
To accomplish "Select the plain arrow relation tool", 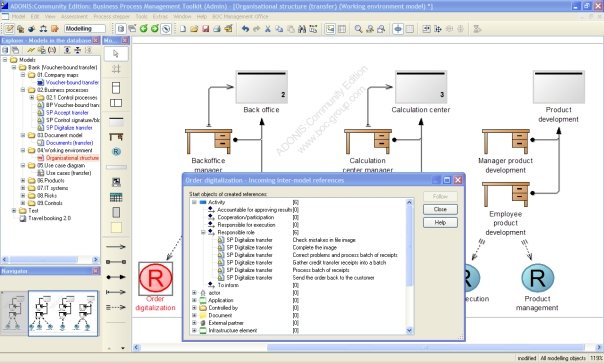I will 116,247.
